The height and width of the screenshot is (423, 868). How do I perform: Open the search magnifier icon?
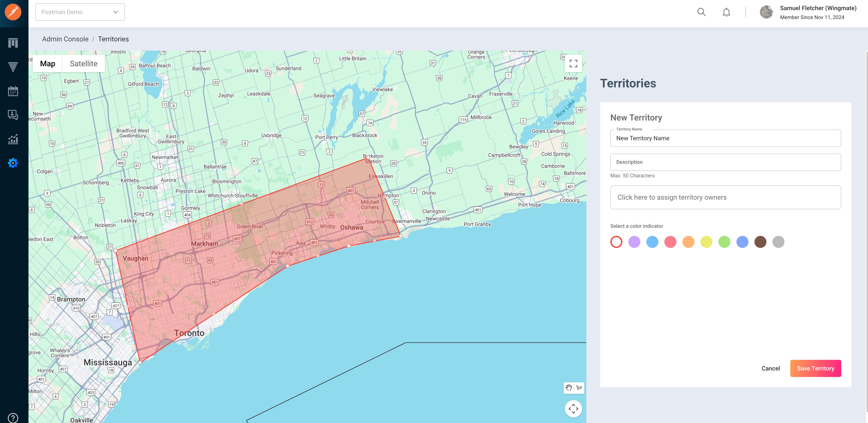pos(702,12)
